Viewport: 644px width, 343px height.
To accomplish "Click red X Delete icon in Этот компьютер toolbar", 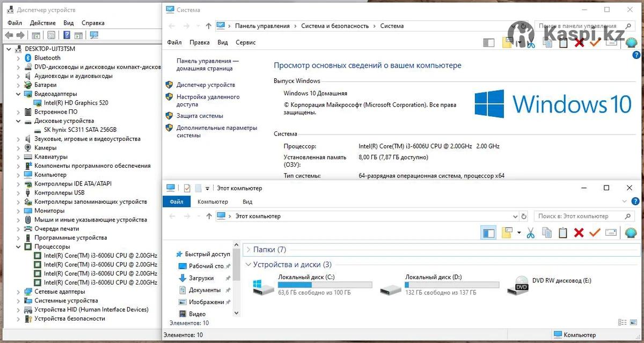I will tap(579, 233).
